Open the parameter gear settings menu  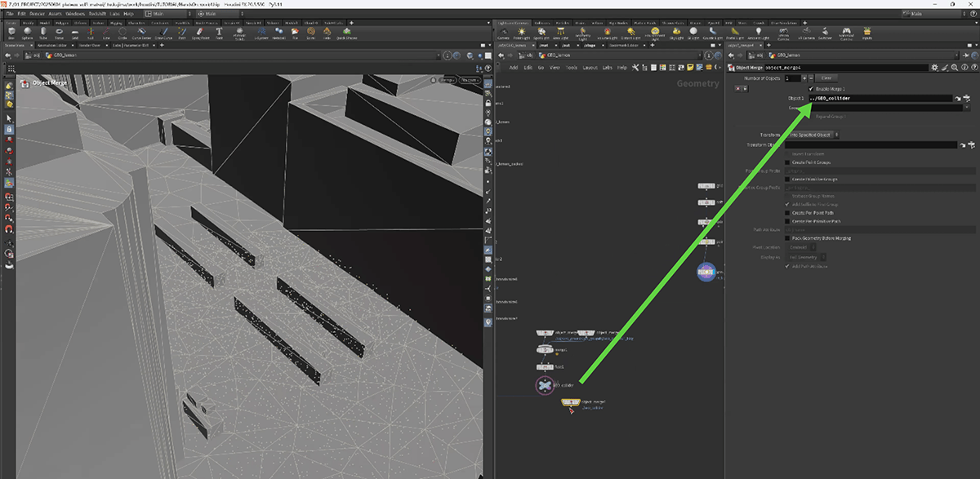(x=933, y=68)
